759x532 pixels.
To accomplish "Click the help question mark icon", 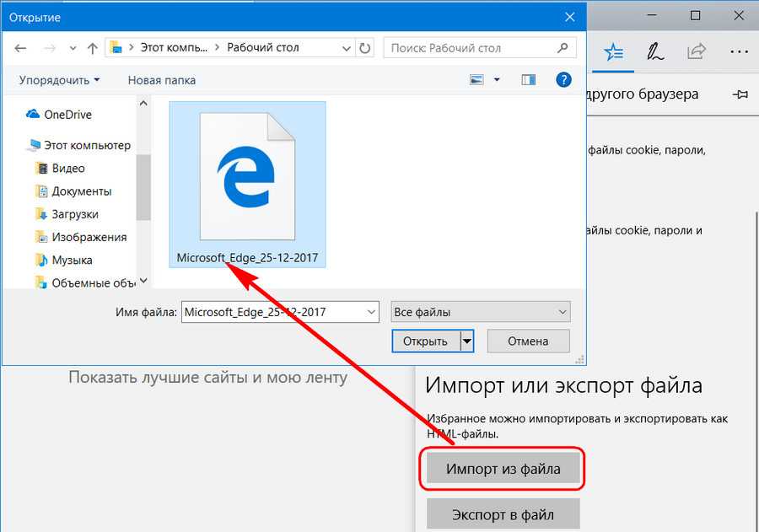I will [564, 80].
